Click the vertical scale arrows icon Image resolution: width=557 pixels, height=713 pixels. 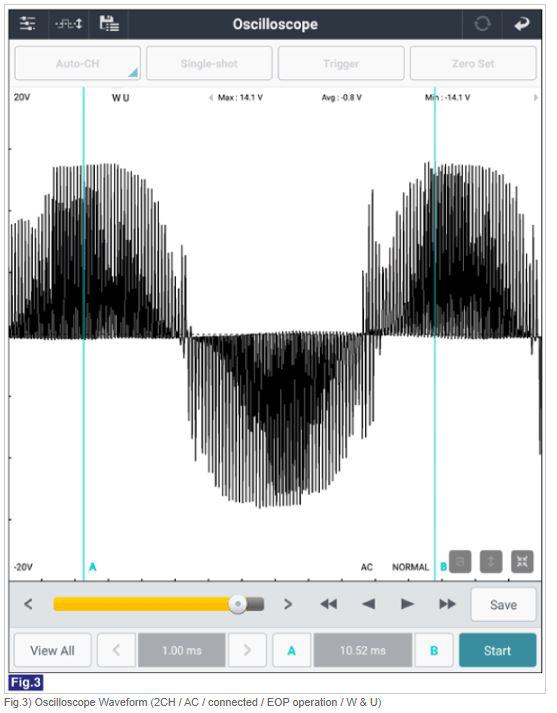pyautogui.click(x=491, y=562)
